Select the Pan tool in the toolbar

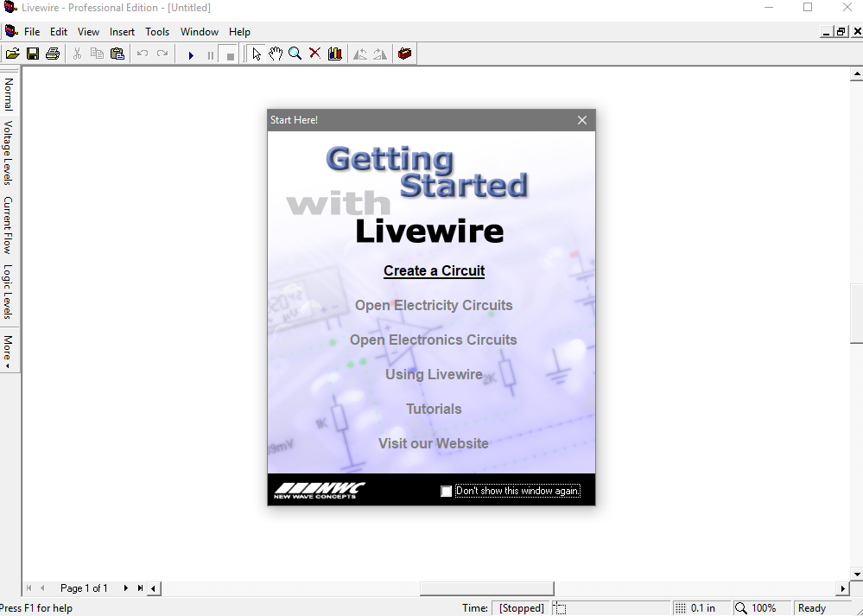tap(276, 54)
